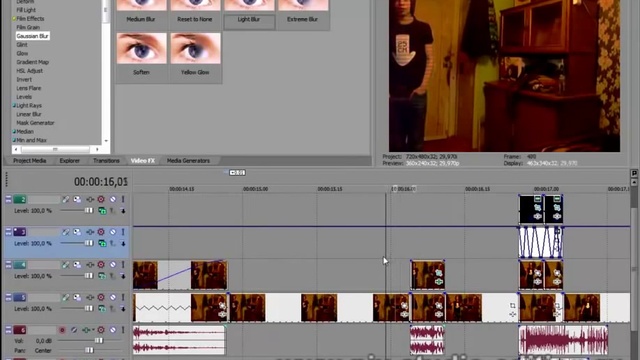Open Event FX on second black track 2 clip
This screenshot has width=640, height=360.
557,217
